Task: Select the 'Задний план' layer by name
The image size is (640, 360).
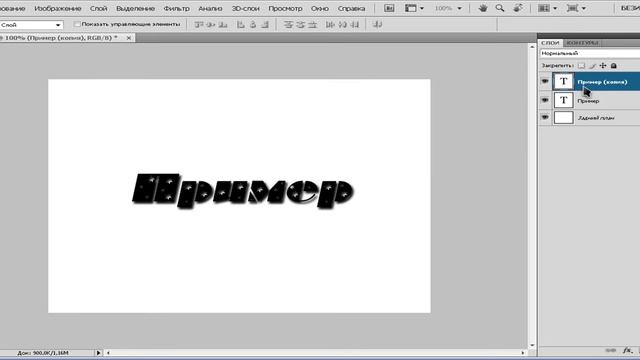Action: [596, 118]
